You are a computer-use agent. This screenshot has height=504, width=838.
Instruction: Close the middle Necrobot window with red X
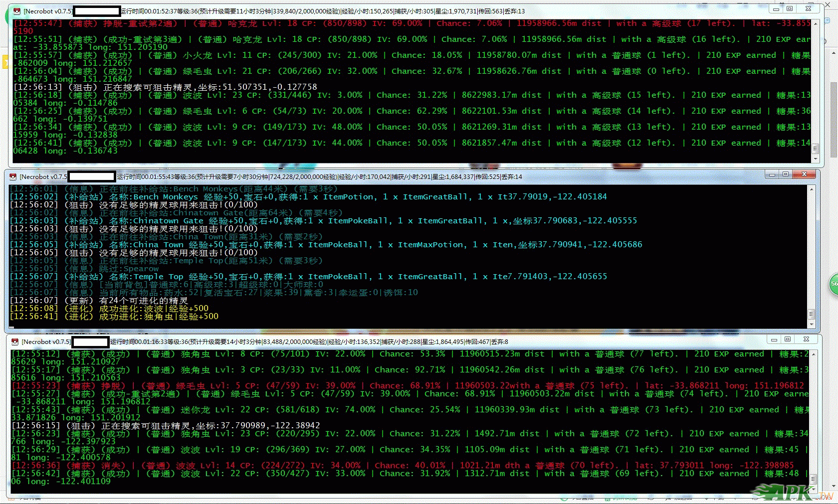(x=804, y=174)
